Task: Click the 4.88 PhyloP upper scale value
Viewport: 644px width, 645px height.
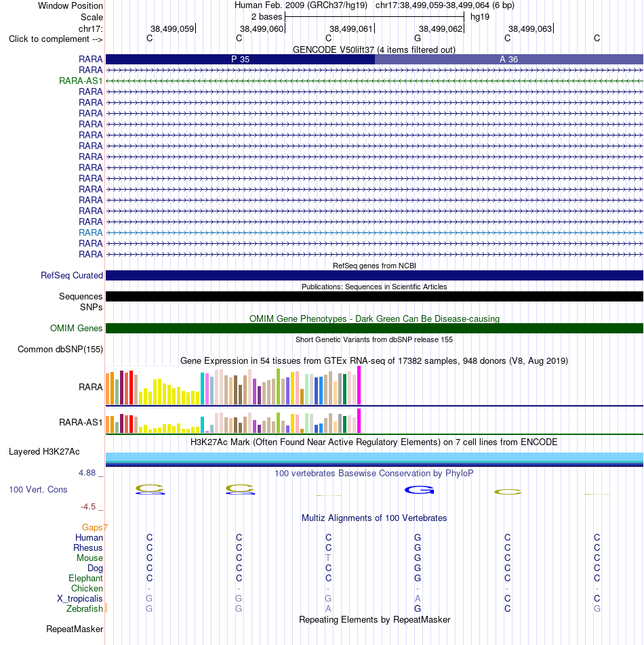Action: click(87, 473)
